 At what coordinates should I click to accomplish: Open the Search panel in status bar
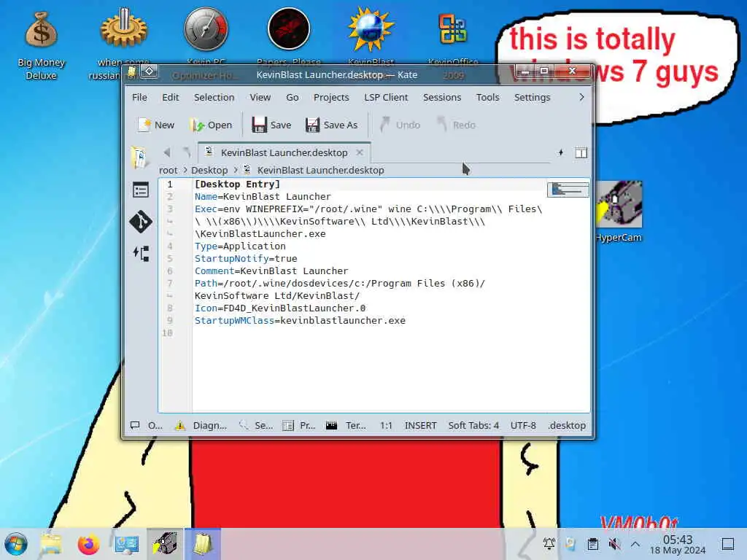tap(256, 425)
